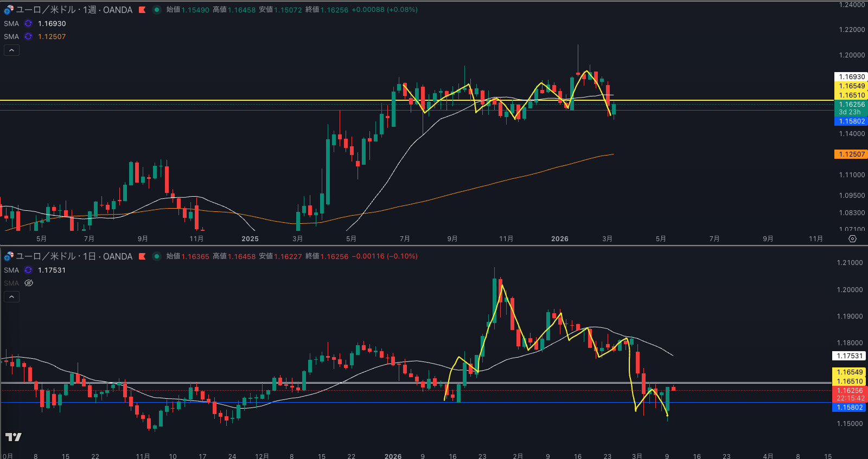The image size is (868, 459).
Task: Collapse the weekly chart indicator legend
Action: pyautogui.click(x=11, y=50)
